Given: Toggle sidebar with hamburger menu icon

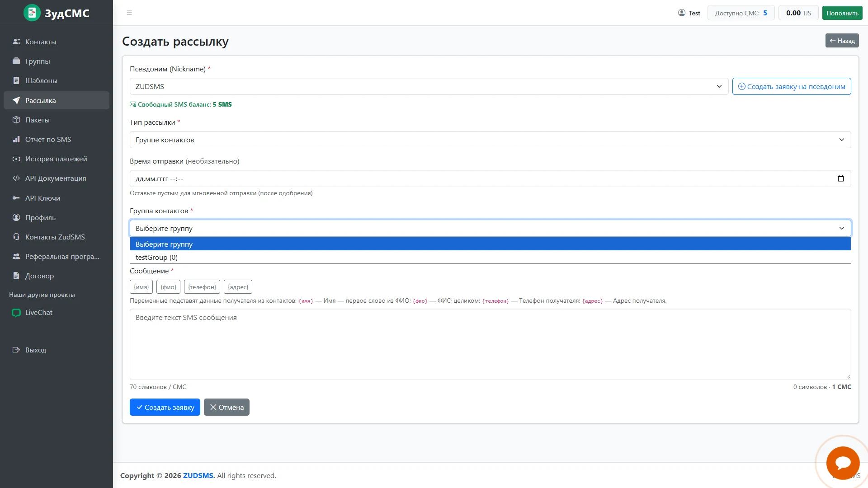Looking at the screenshot, I should tap(129, 13).
